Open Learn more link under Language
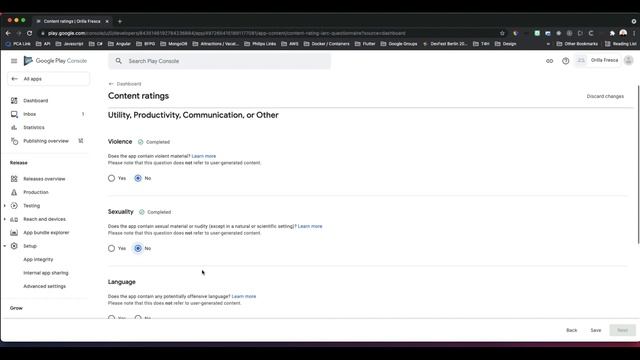Viewport: 640px width, 360px height. [244, 296]
